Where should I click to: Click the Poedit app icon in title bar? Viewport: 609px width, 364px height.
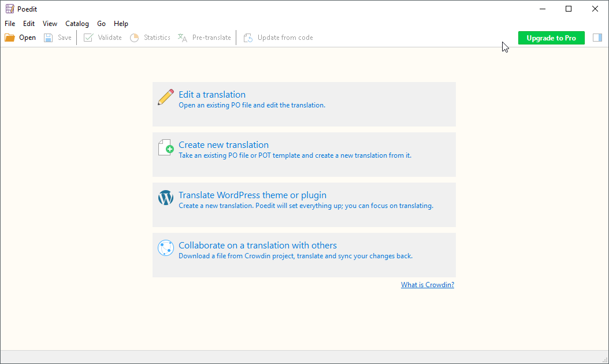tap(10, 9)
